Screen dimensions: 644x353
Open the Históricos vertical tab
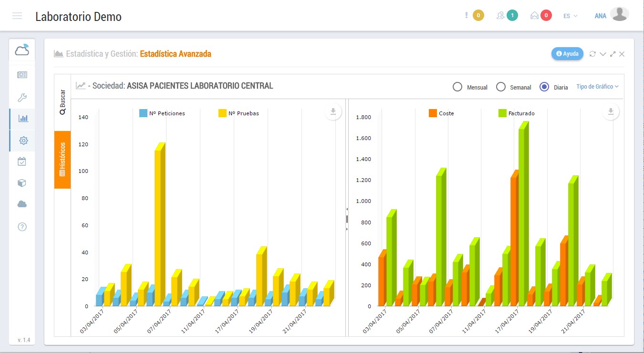[x=62, y=160]
